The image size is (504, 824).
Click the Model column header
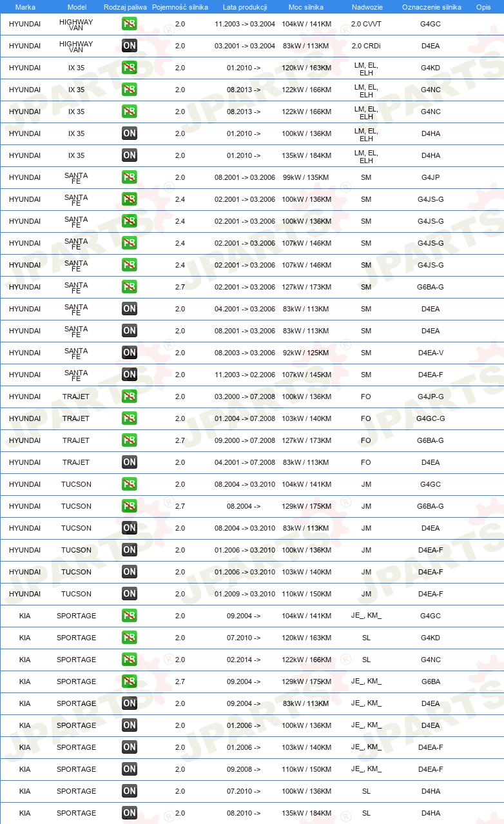pyautogui.click(x=77, y=7)
